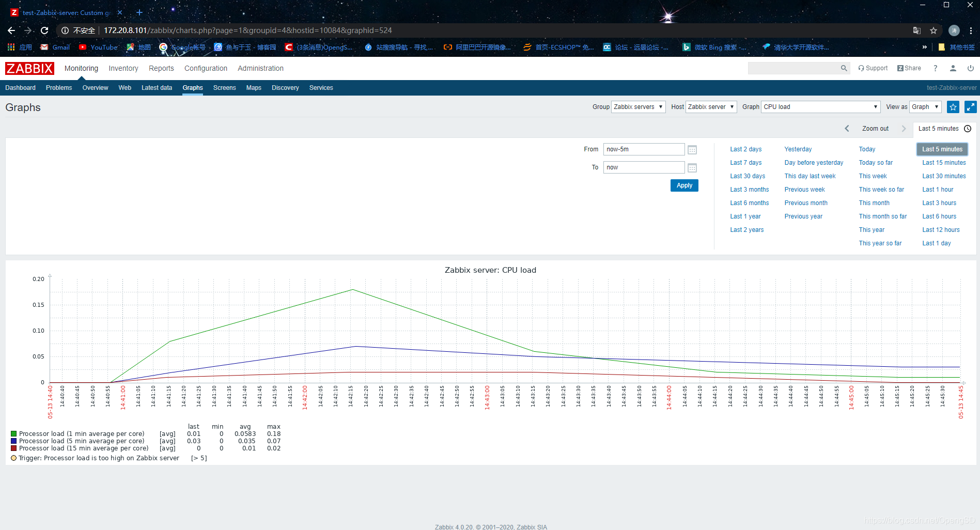Shift time period backward with left arrow
This screenshot has width=980, height=530.
(x=847, y=129)
